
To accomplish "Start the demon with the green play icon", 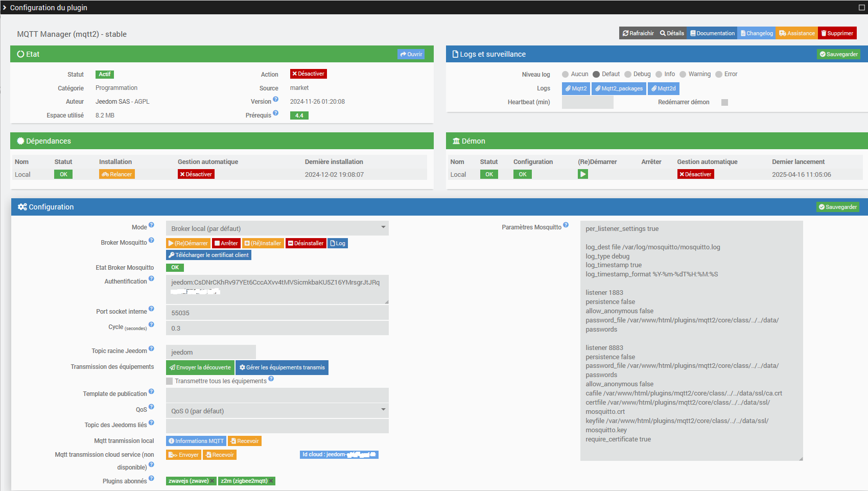I will pyautogui.click(x=583, y=174).
